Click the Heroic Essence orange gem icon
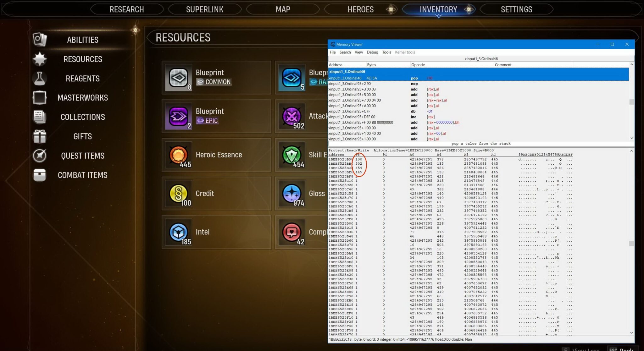The width and height of the screenshot is (644, 351). point(179,155)
